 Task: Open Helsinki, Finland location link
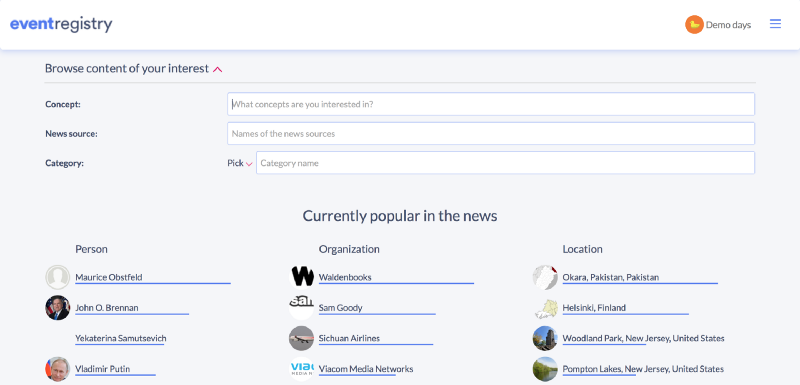(x=594, y=308)
